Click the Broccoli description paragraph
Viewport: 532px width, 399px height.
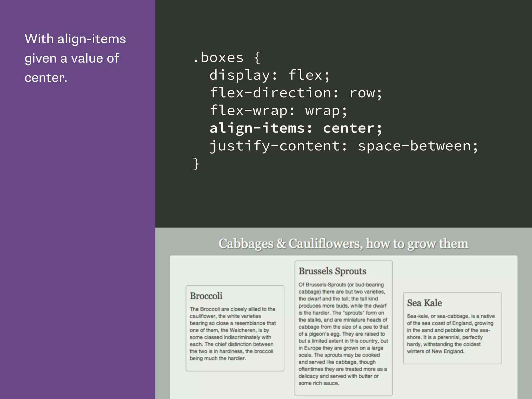(x=232, y=334)
